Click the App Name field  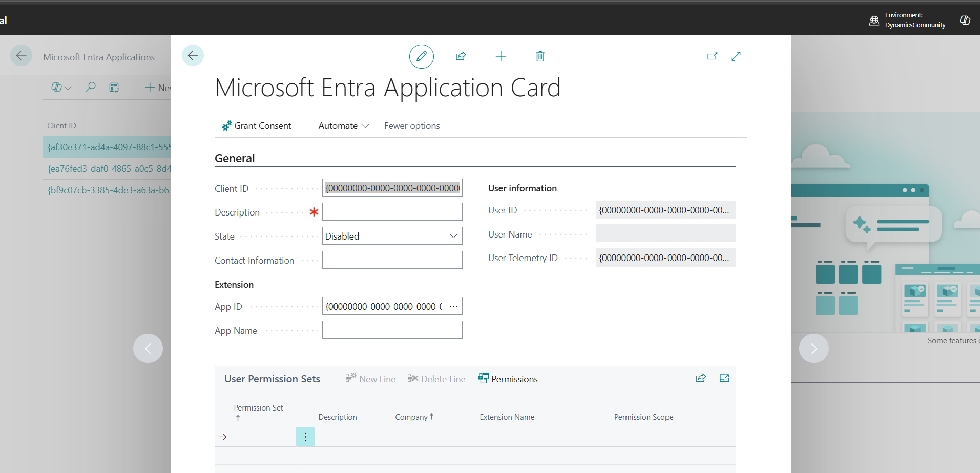click(392, 330)
